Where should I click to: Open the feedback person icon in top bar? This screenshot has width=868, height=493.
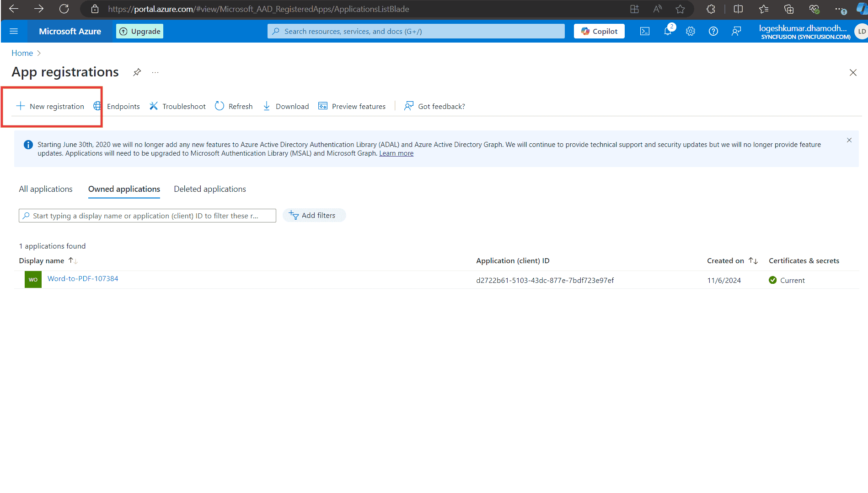pyautogui.click(x=736, y=31)
